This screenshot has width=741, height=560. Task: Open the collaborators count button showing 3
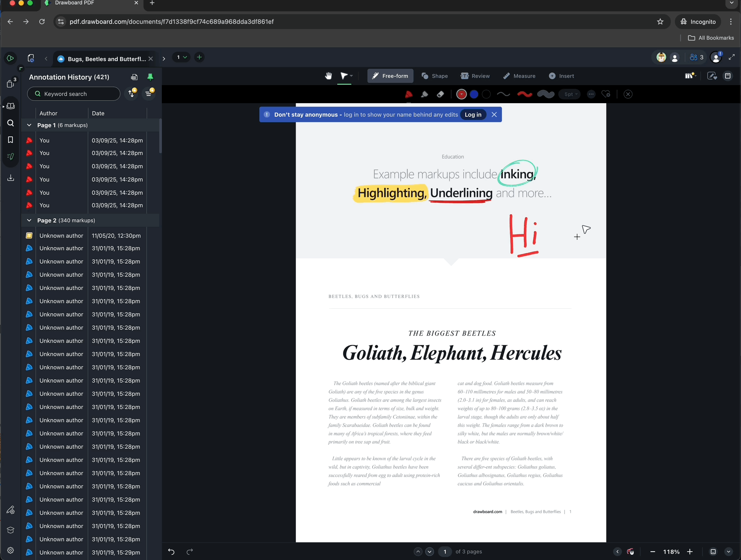click(696, 57)
